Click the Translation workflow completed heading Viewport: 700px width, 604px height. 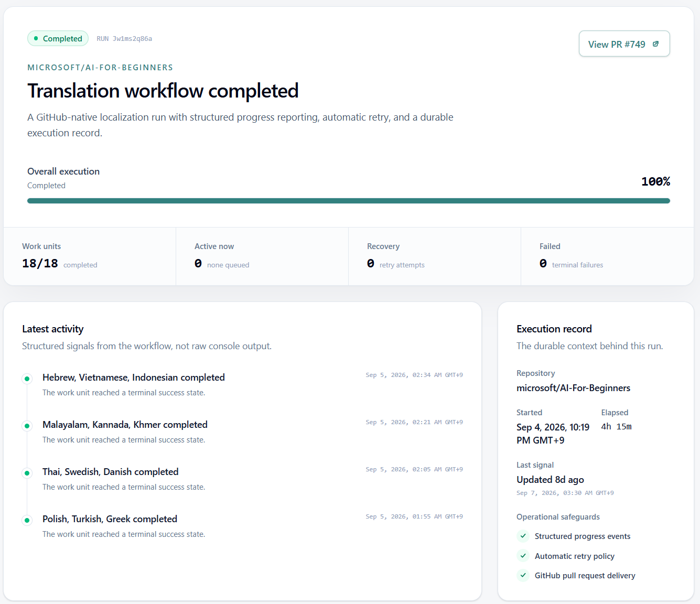(x=163, y=91)
